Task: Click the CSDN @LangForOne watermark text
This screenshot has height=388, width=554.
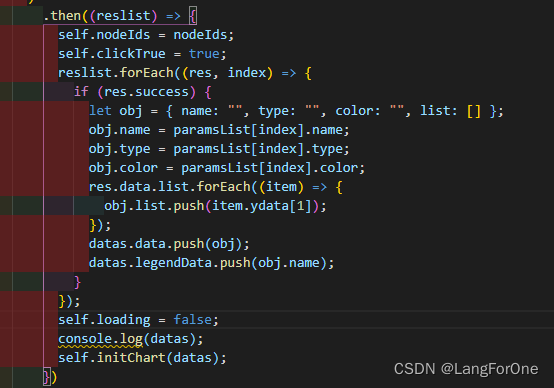Action: (466, 369)
